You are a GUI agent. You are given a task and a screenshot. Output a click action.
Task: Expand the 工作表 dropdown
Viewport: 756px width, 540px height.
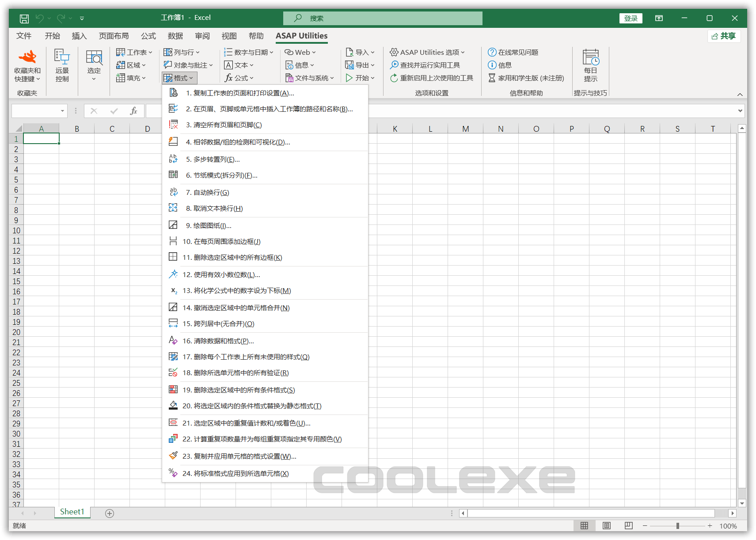pos(134,52)
